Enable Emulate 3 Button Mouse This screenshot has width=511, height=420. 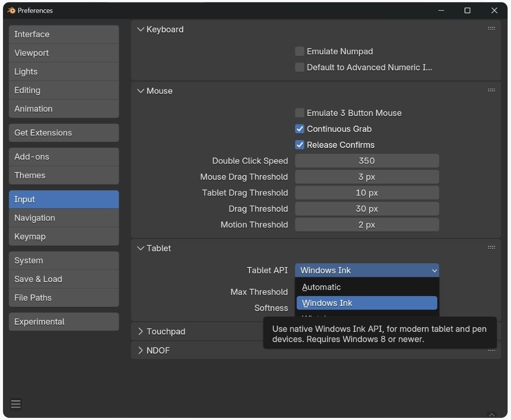click(x=300, y=113)
